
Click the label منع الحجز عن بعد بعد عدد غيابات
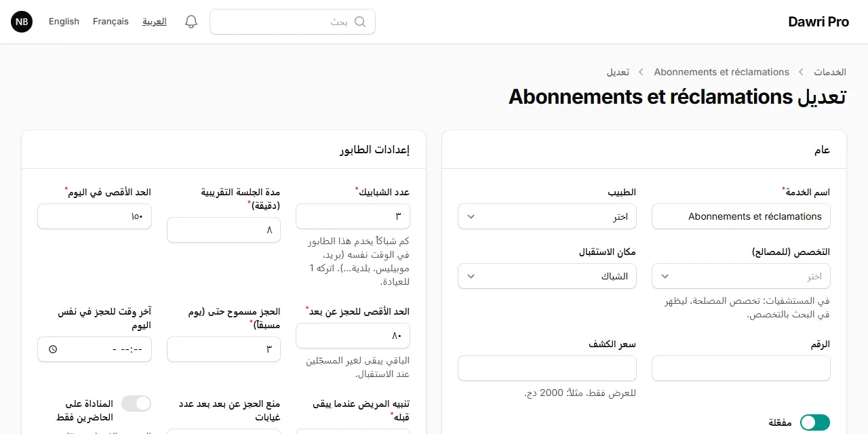tap(229, 410)
